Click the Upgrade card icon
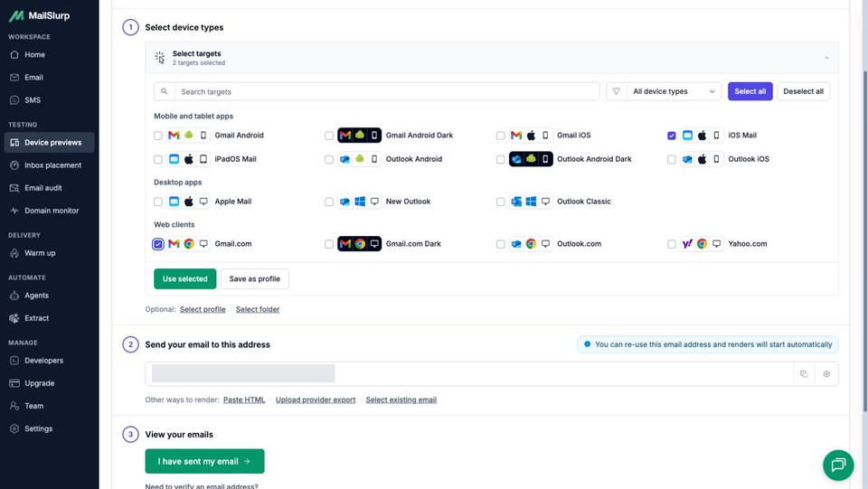Image resolution: width=868 pixels, height=489 pixels. (14, 383)
